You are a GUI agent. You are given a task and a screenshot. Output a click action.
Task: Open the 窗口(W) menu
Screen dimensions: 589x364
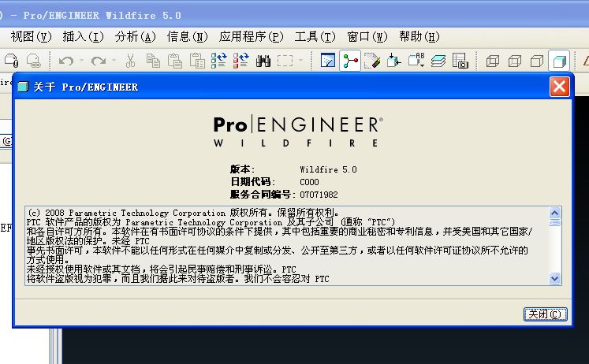[x=367, y=37]
